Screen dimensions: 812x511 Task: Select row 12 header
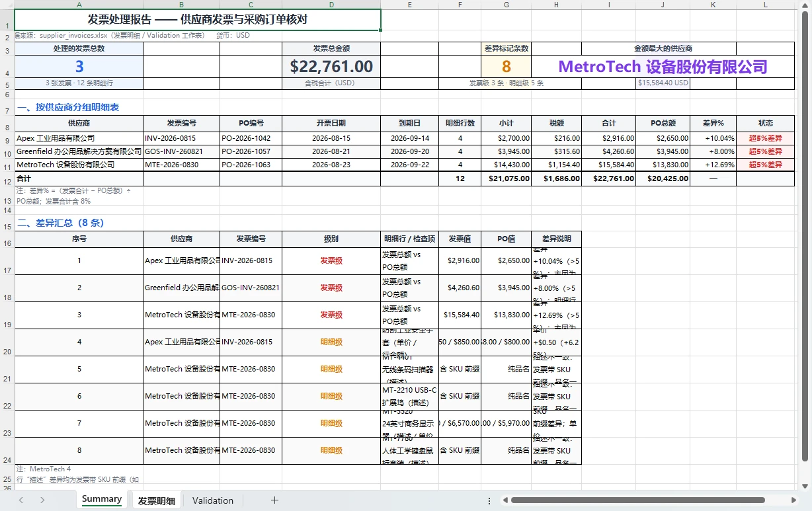tap(7, 180)
